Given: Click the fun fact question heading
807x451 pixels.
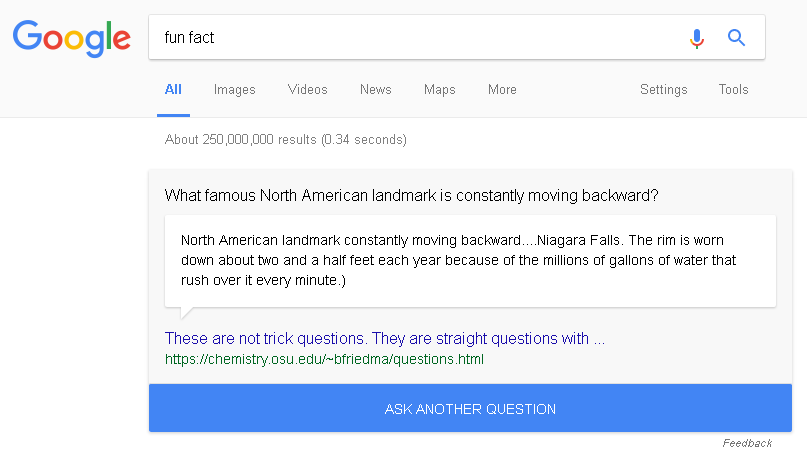Looking at the screenshot, I should [411, 196].
